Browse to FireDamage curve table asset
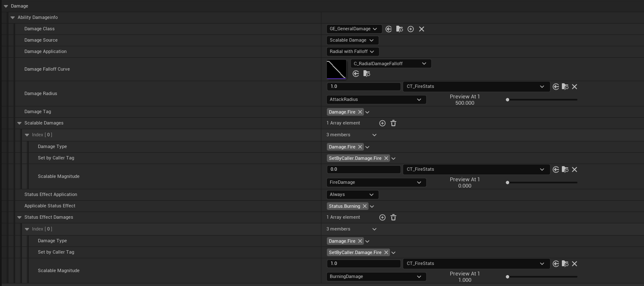The image size is (644, 286). [565, 169]
